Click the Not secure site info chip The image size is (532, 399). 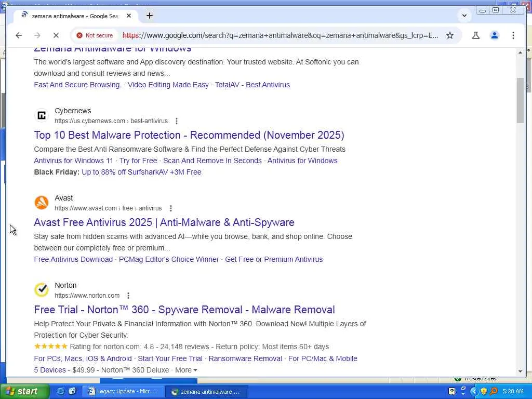[x=95, y=35]
